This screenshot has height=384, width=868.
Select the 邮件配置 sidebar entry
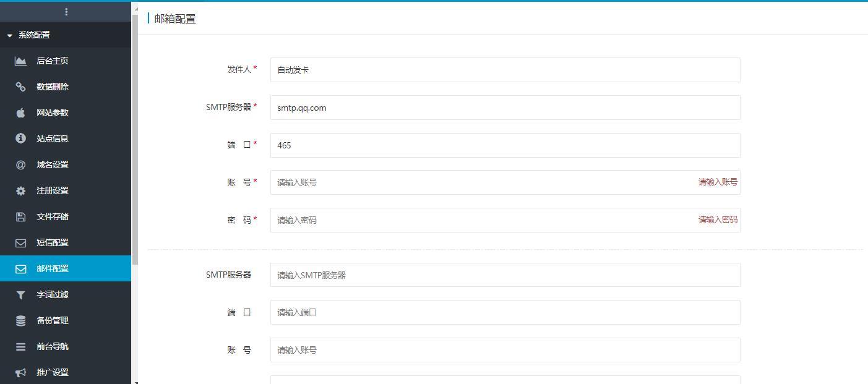[x=66, y=268]
